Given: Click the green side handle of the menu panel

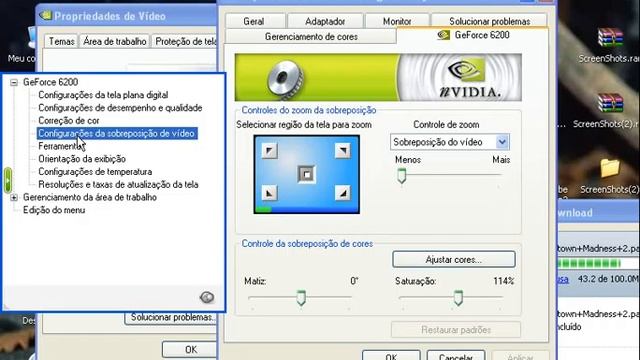Looking at the screenshot, I should point(8,180).
